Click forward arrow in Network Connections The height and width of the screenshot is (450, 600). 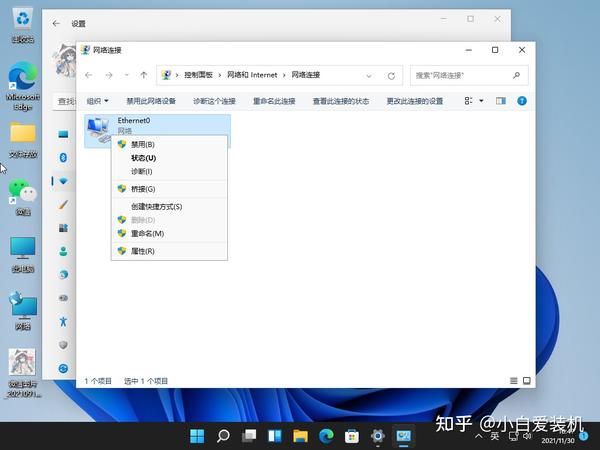coord(109,75)
